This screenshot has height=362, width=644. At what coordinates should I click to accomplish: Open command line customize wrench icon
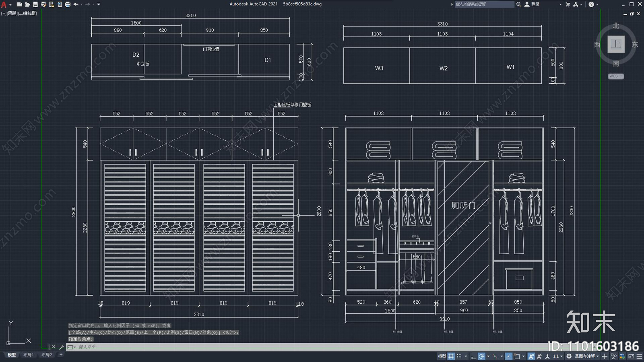[62, 347]
